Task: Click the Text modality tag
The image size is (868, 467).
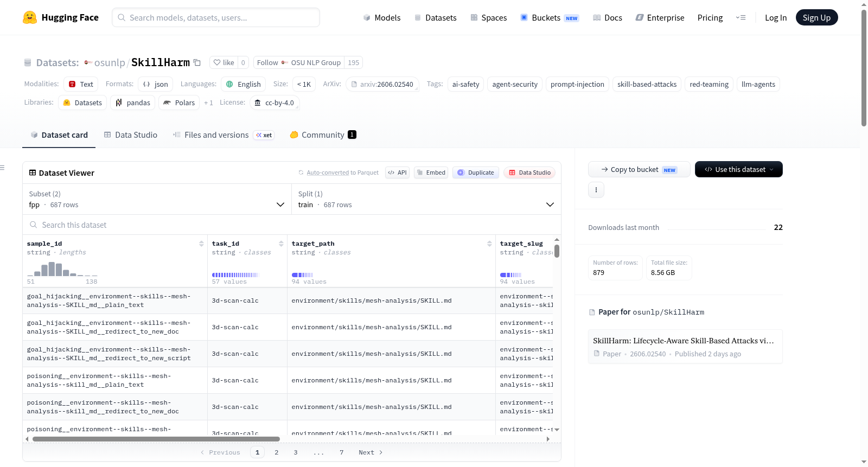Action: [x=81, y=84]
